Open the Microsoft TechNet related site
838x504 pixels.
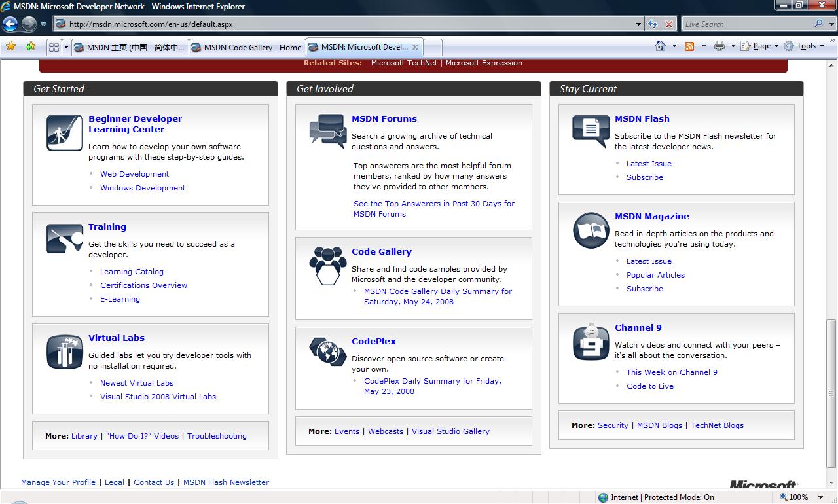[405, 63]
